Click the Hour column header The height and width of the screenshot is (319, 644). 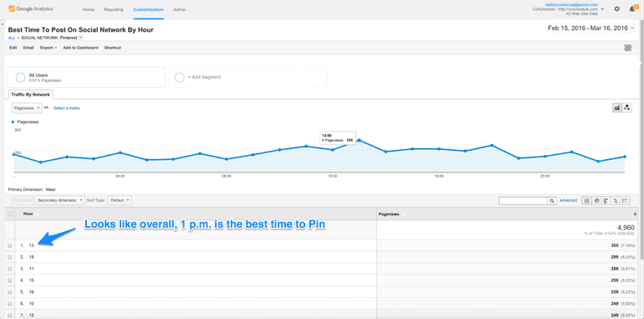28,214
